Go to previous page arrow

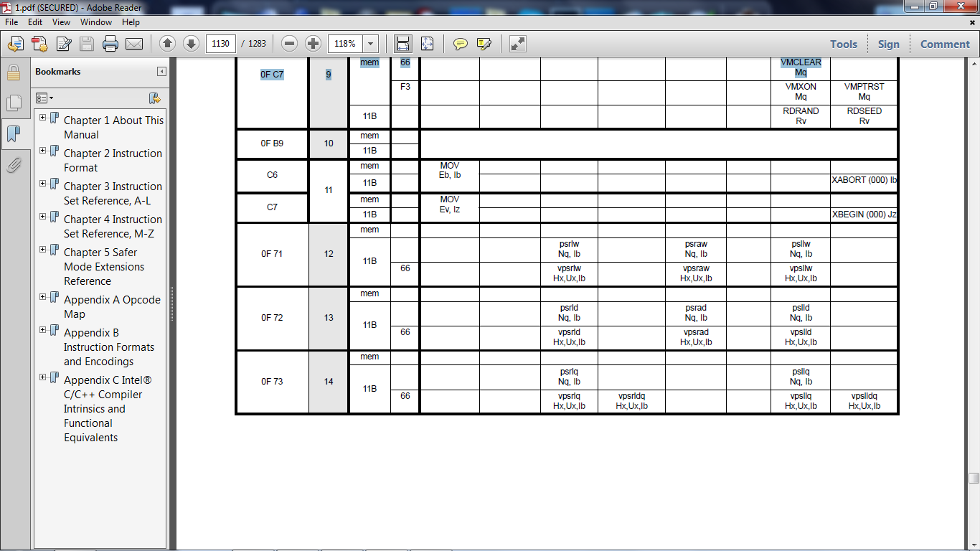point(167,44)
